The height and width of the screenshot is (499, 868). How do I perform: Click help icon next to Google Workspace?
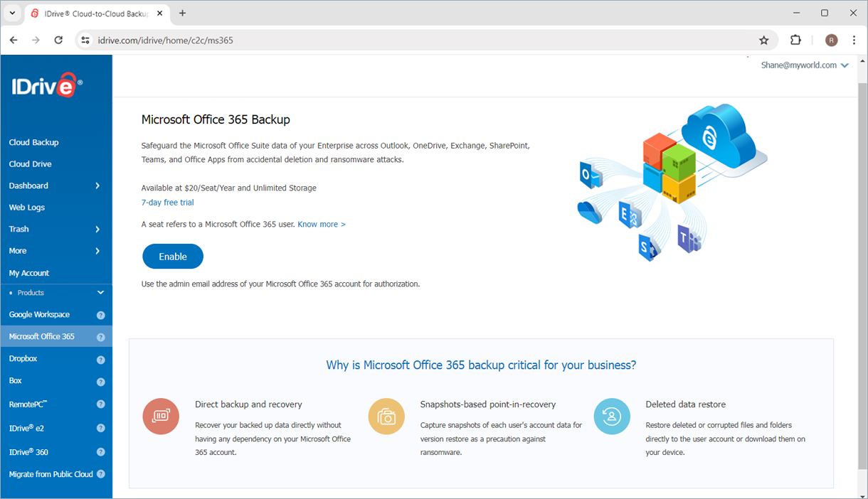100,315
